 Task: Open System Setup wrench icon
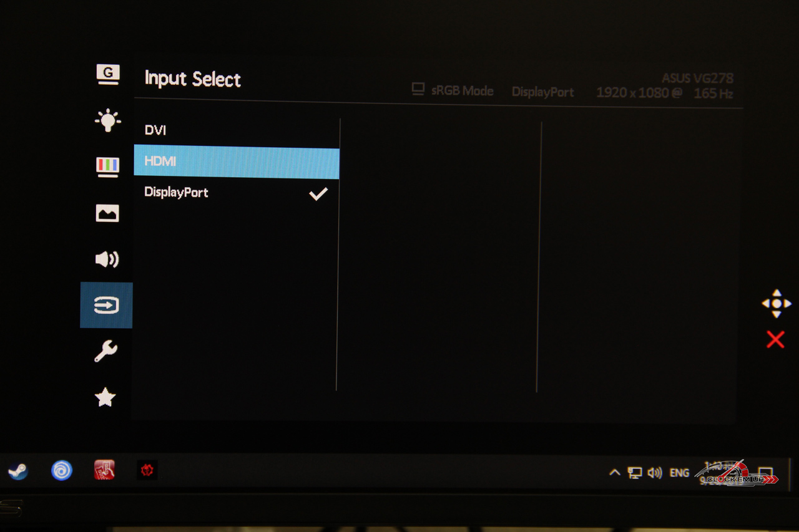[105, 351]
